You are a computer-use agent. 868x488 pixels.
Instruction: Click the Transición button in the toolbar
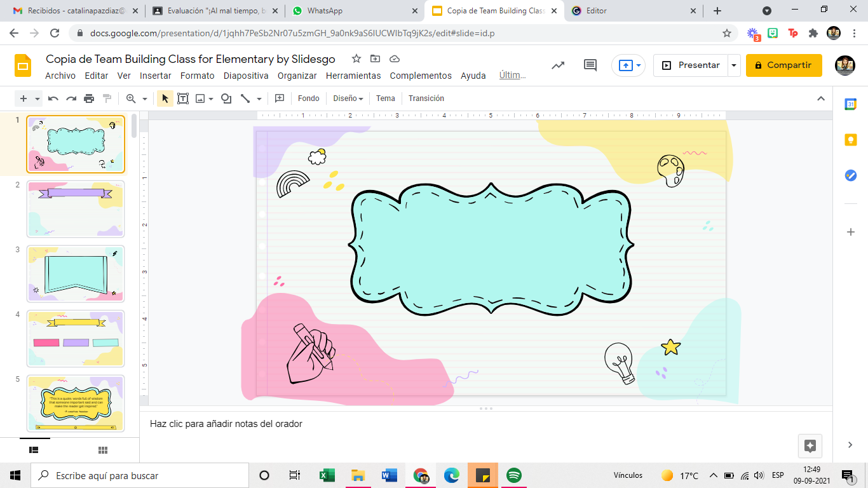point(426,98)
